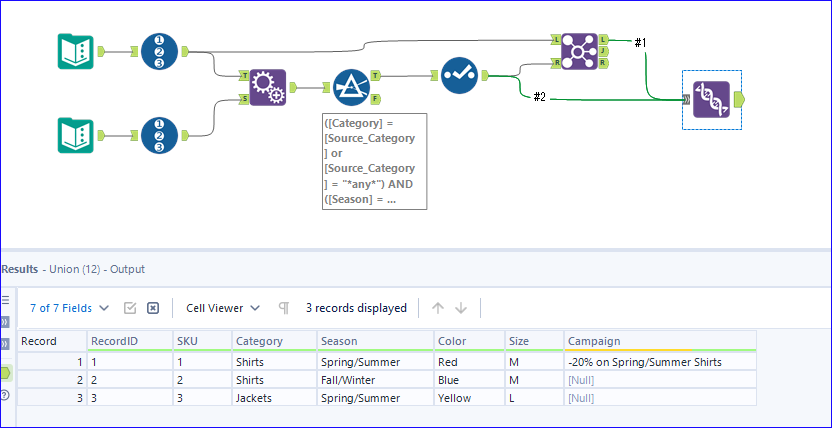Click the 'Results - Union (12) - Output' title
This screenshot has width=832, height=428.
tap(73, 269)
